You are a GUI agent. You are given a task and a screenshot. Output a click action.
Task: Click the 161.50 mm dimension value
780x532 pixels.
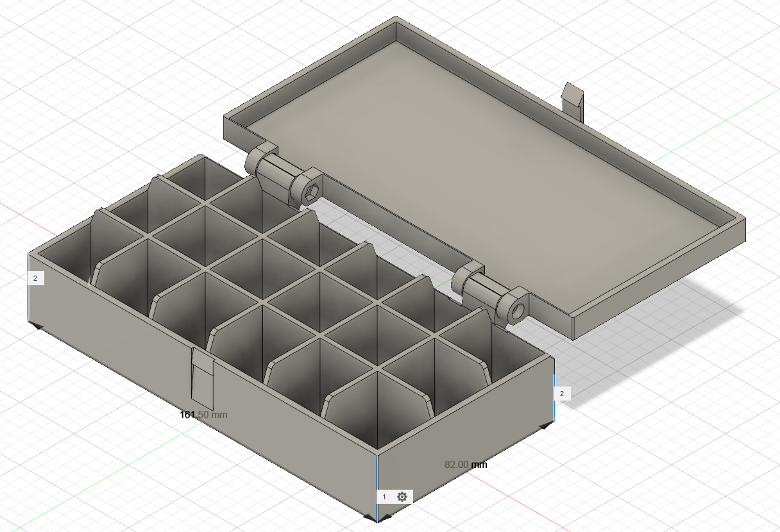pyautogui.click(x=203, y=415)
